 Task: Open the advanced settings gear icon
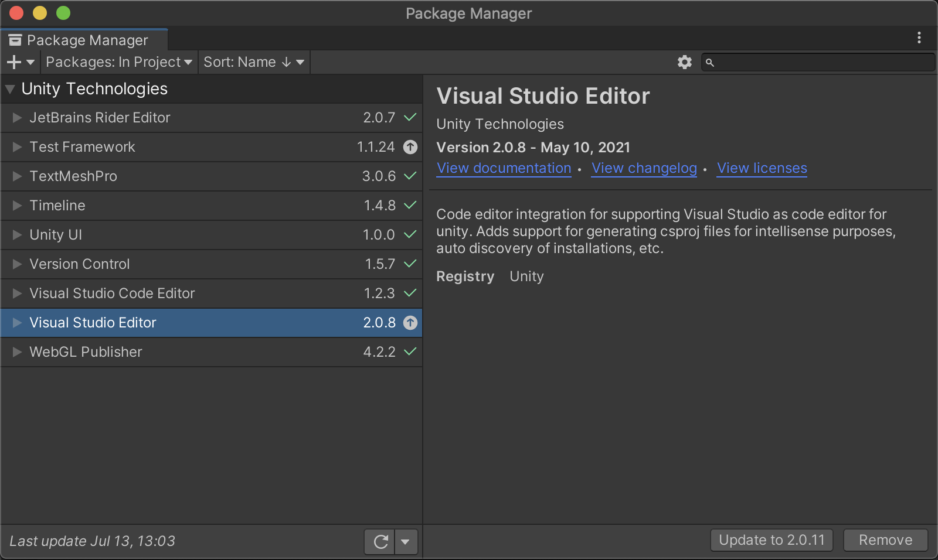click(x=684, y=62)
